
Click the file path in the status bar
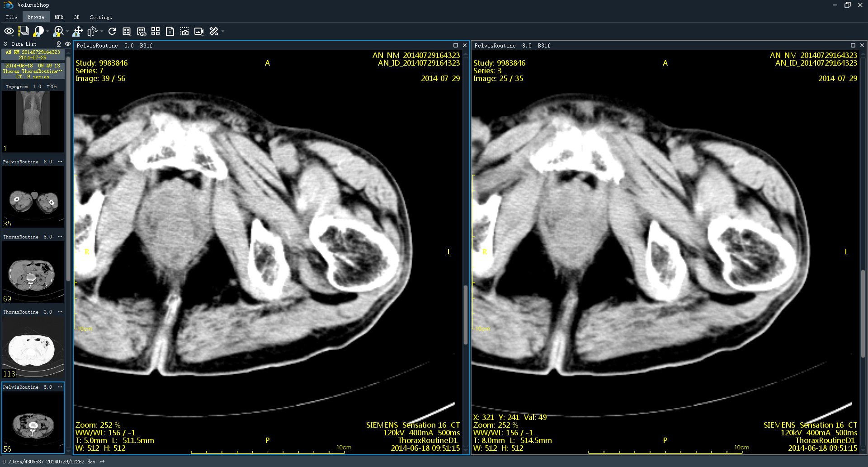tap(49, 462)
